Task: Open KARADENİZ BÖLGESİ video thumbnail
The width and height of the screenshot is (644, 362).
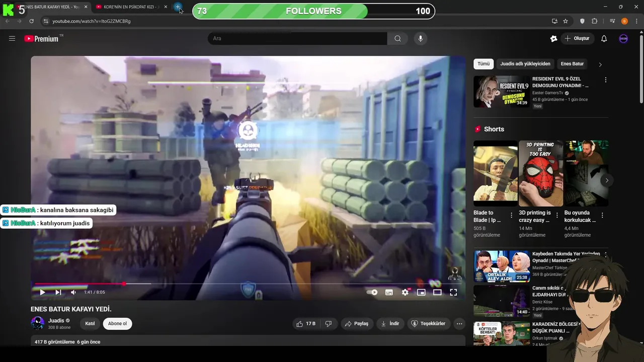Action: coord(502,334)
